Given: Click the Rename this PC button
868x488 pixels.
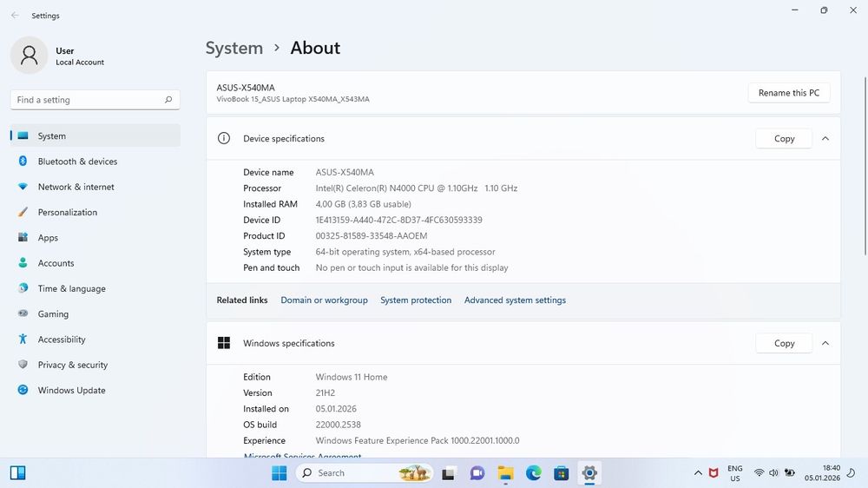Looking at the screenshot, I should click(789, 93).
